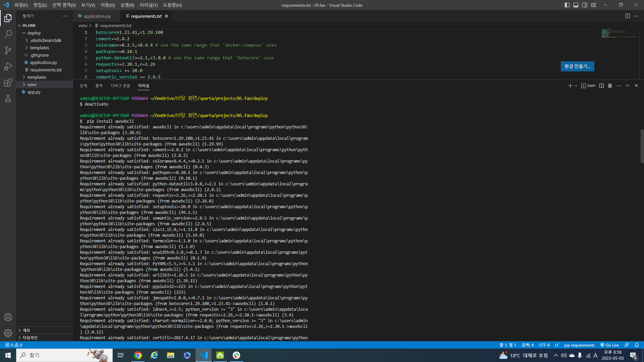644x362 pixels.
Task: Split the terminal panel
Action: (x=601, y=86)
